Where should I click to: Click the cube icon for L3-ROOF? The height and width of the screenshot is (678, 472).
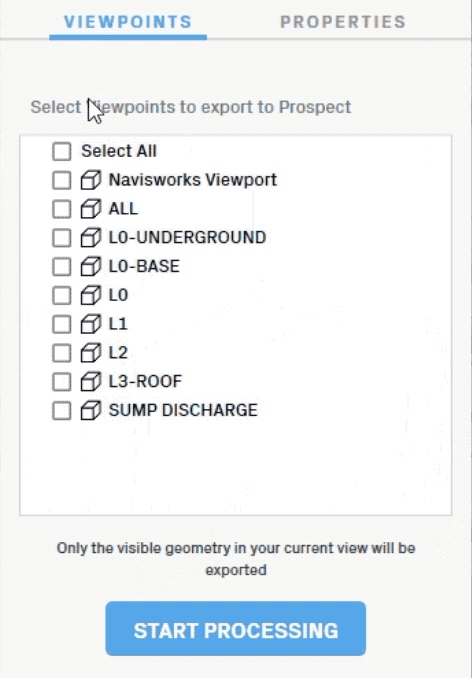91,381
